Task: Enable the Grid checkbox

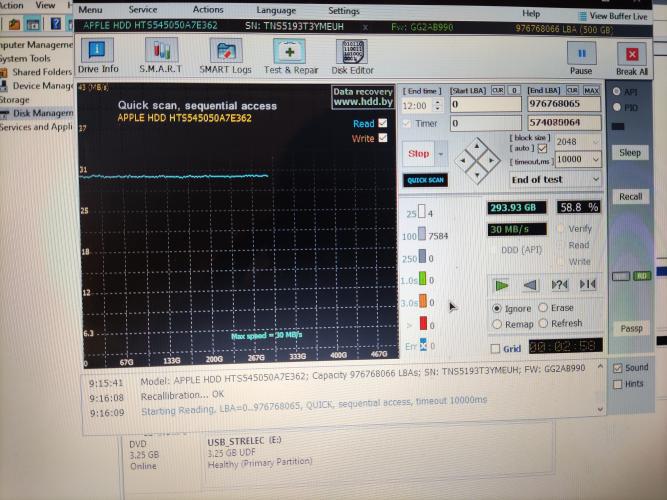Action: tap(495, 349)
